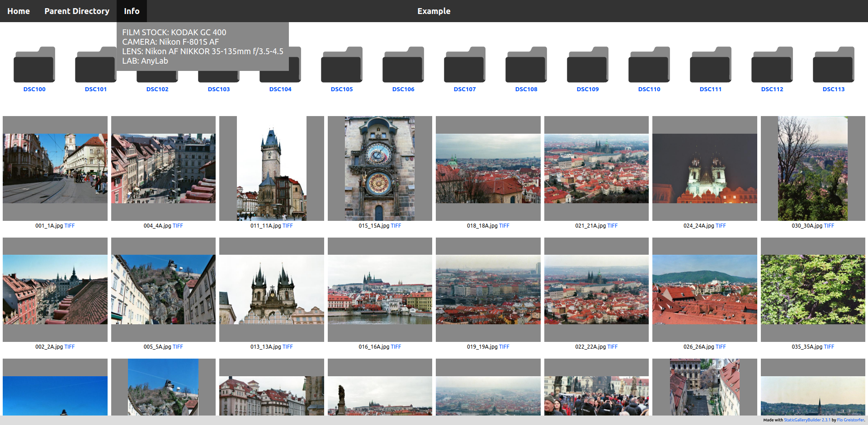Screen dimensions: 868x425
Task: Open the DSC109 folder icon
Action: click(588, 65)
